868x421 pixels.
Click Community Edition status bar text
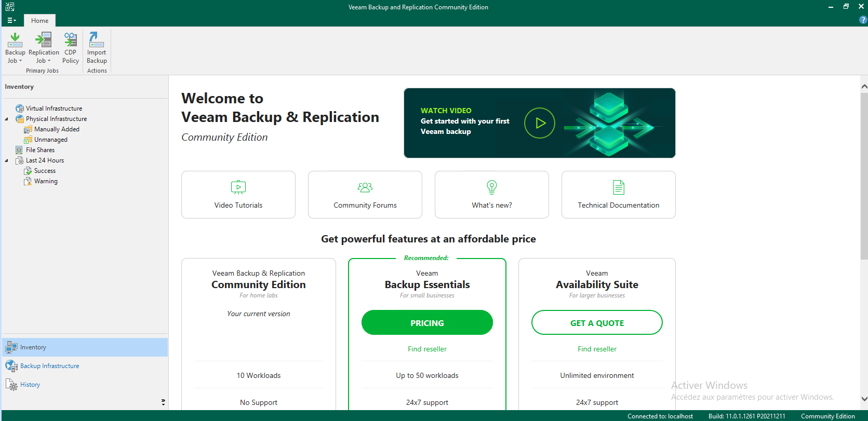pos(827,416)
